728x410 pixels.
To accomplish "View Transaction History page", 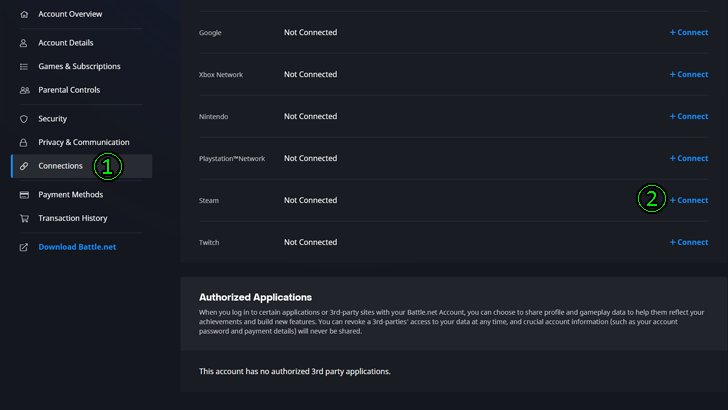I will (x=73, y=218).
